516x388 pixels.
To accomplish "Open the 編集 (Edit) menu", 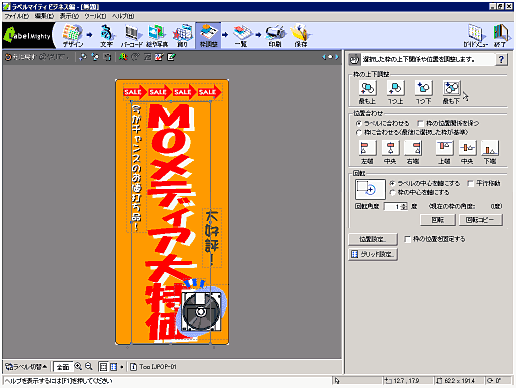I will click(x=44, y=16).
